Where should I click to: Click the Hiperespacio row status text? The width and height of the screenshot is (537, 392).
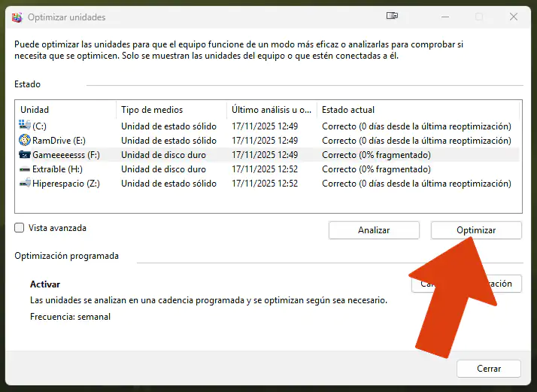coord(417,184)
